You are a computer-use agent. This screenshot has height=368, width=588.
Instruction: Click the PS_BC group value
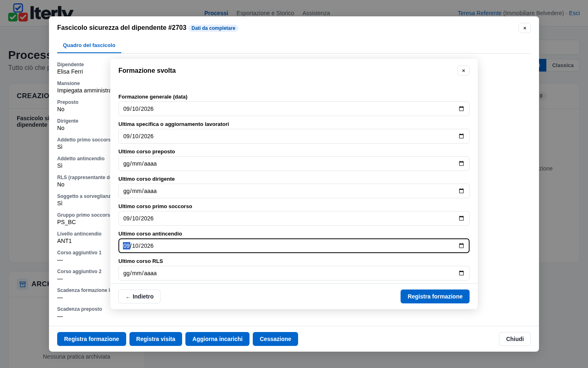click(x=67, y=222)
